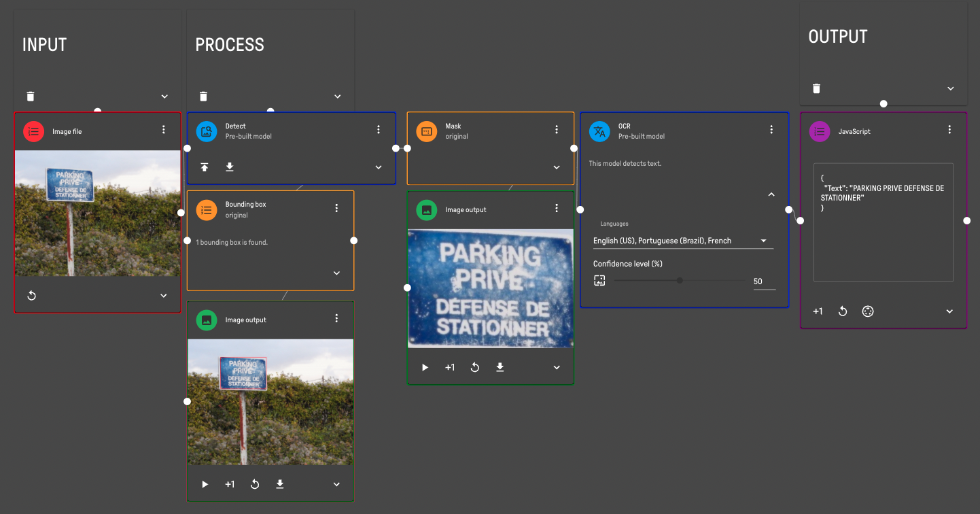The image size is (980, 514).
Task: Open the Mask node options menu
Action: (x=557, y=129)
